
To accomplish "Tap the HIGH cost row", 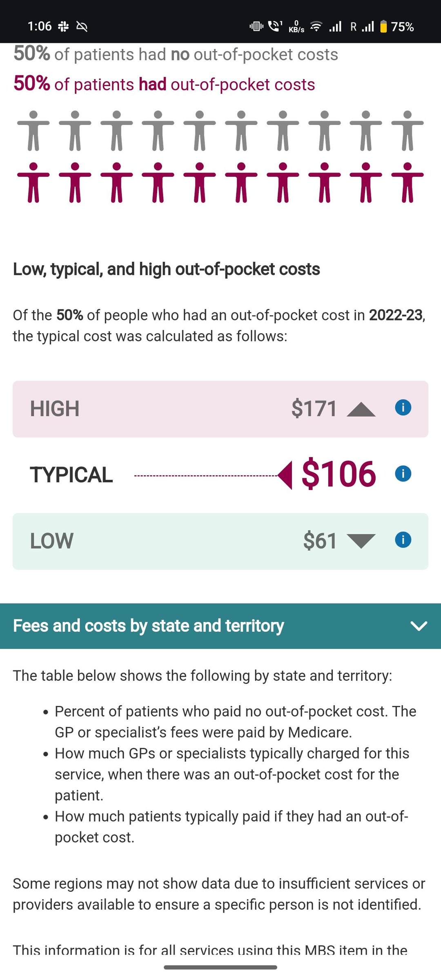I will tap(163, 409).
